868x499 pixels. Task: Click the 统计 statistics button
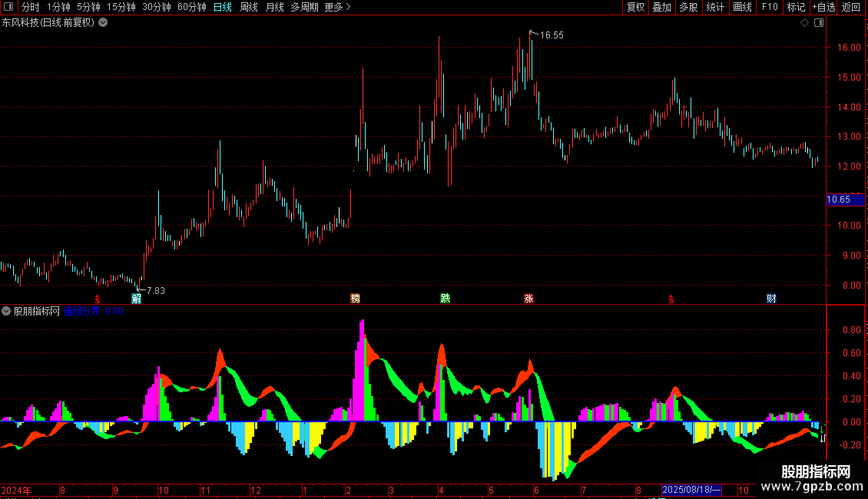click(x=715, y=7)
